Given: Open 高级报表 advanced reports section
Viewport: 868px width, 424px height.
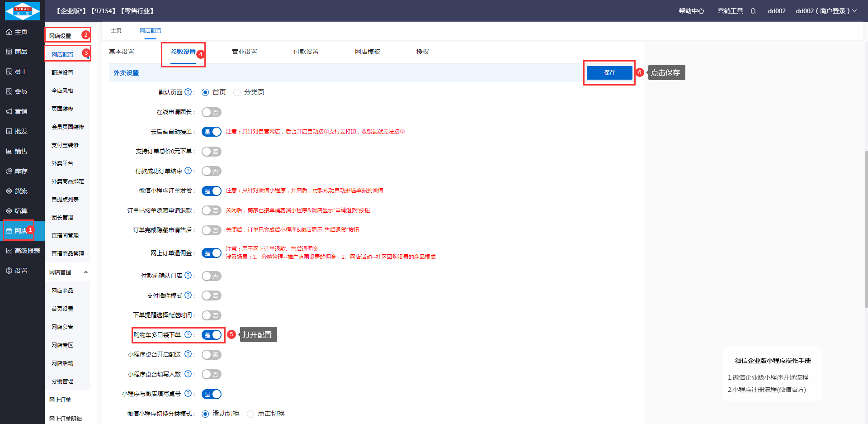Looking at the screenshot, I should [x=23, y=251].
